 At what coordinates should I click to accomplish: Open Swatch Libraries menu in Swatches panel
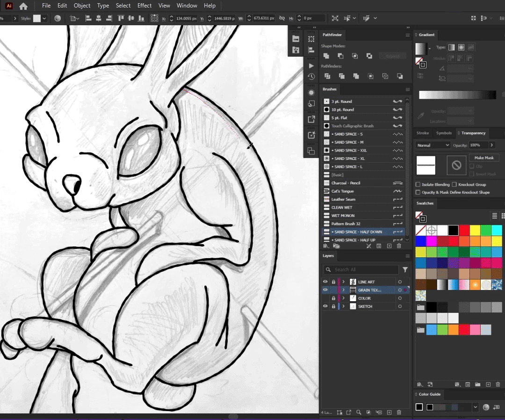[x=419, y=384]
